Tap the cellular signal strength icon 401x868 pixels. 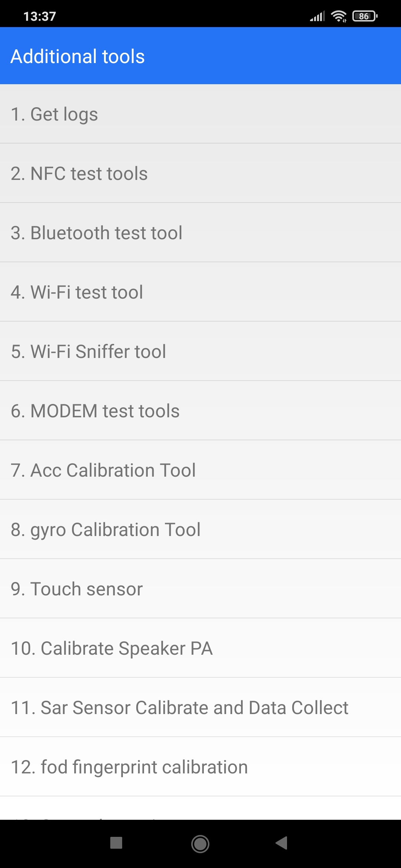tap(317, 16)
